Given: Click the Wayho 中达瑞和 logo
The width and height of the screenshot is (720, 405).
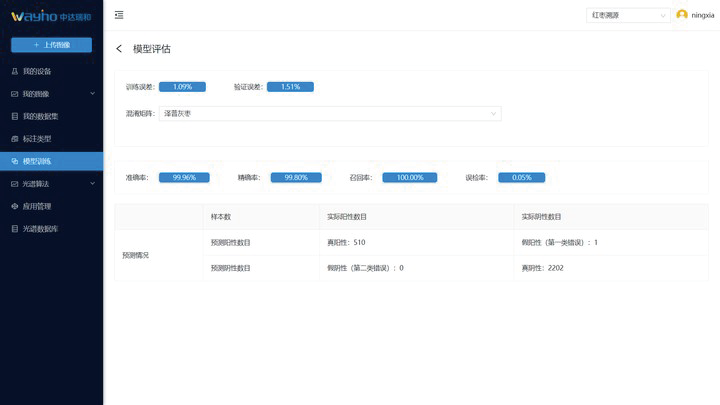Looking at the screenshot, I should coord(50,16).
